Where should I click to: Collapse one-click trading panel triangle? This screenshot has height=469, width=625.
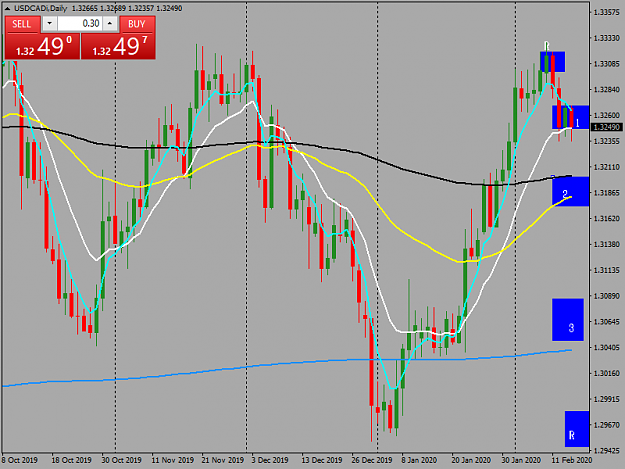(7, 8)
